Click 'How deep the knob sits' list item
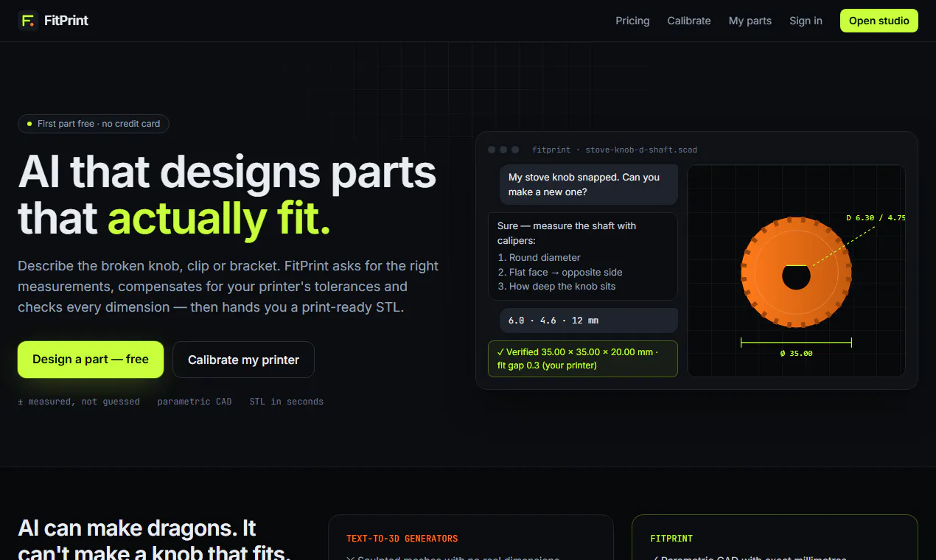 point(556,286)
